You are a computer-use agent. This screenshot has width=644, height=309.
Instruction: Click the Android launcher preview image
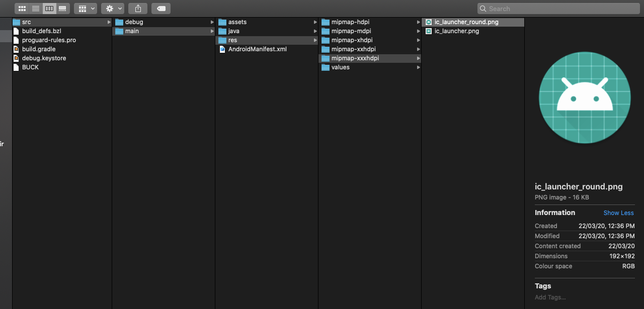tap(585, 97)
